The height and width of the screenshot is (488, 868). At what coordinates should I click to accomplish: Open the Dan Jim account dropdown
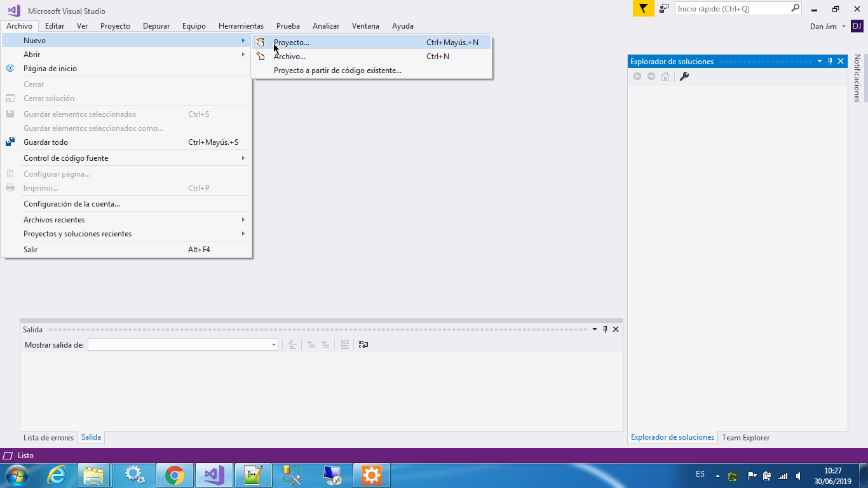tap(828, 27)
